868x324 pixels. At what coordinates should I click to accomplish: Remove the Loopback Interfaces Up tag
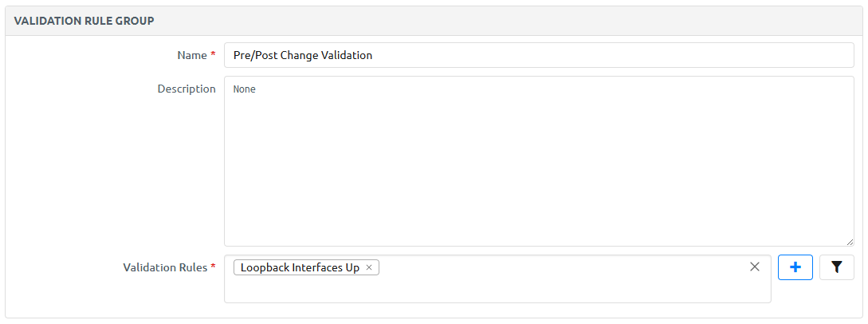pyautogui.click(x=369, y=268)
